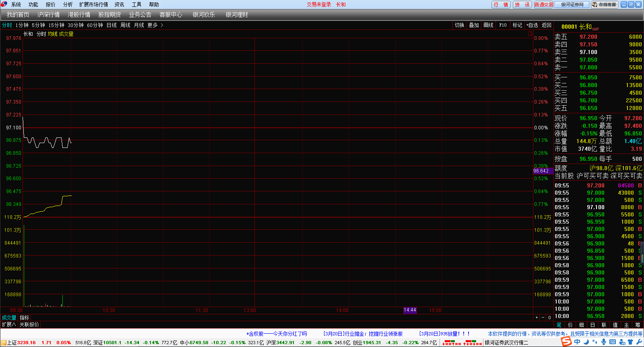644x347 pixels.
Task: Switch to the 日线 chart tab
Action: pos(111,25)
